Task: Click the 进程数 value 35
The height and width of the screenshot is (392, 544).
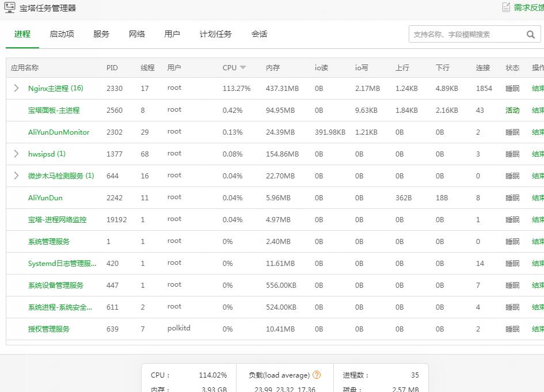Action: tap(415, 375)
